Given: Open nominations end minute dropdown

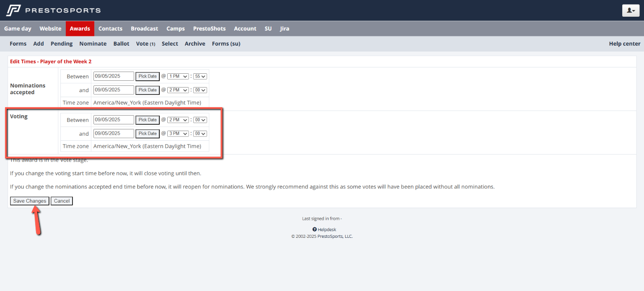Looking at the screenshot, I should [200, 90].
